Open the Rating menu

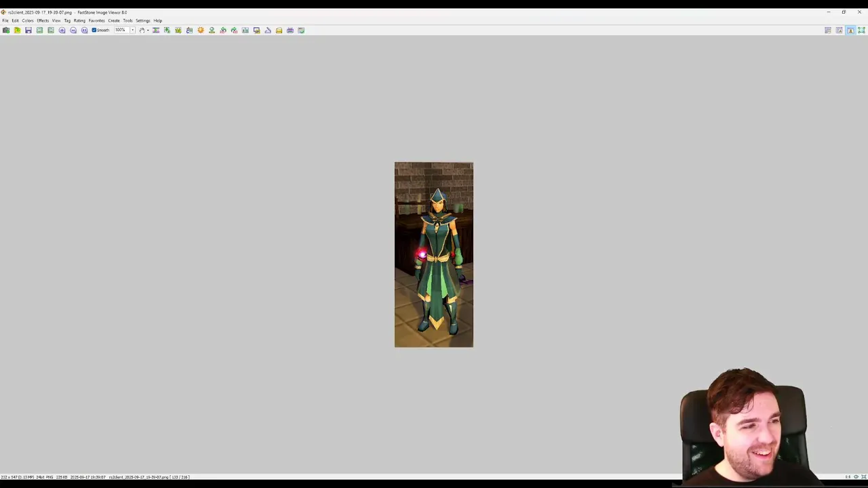79,20
